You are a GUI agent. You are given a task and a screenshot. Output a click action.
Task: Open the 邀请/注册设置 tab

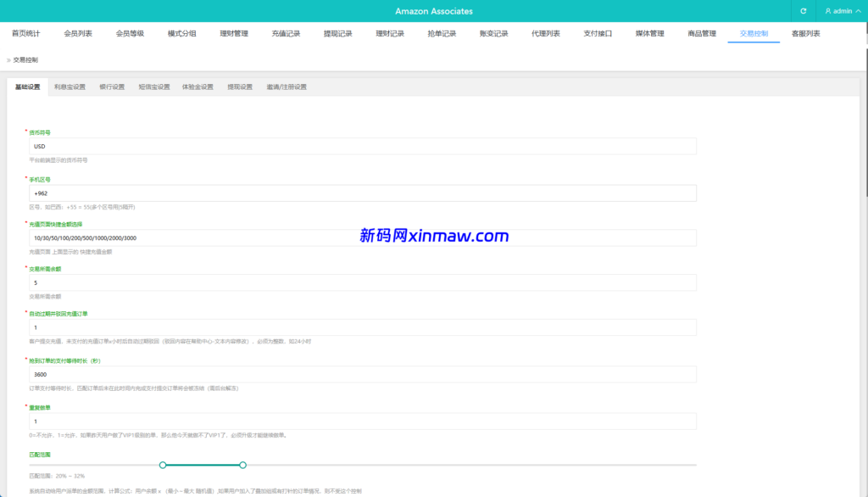point(288,87)
